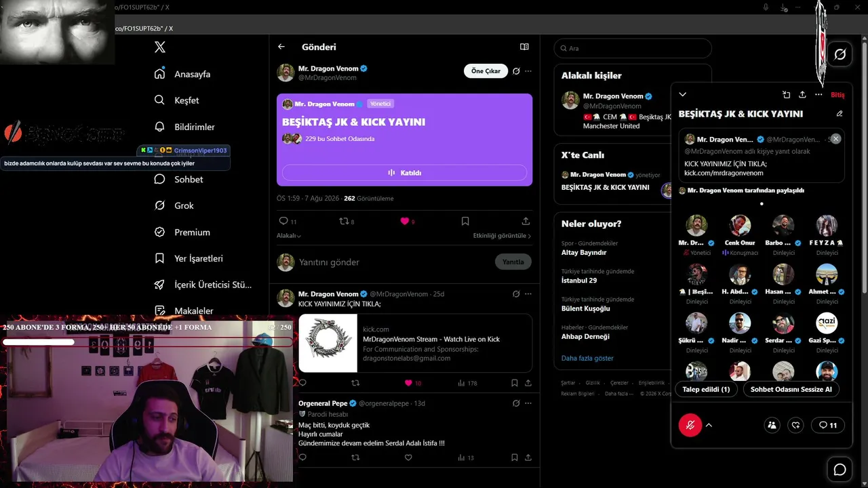This screenshot has width=868, height=488.
Task: Open the floating Grok button at top right
Action: tap(840, 54)
